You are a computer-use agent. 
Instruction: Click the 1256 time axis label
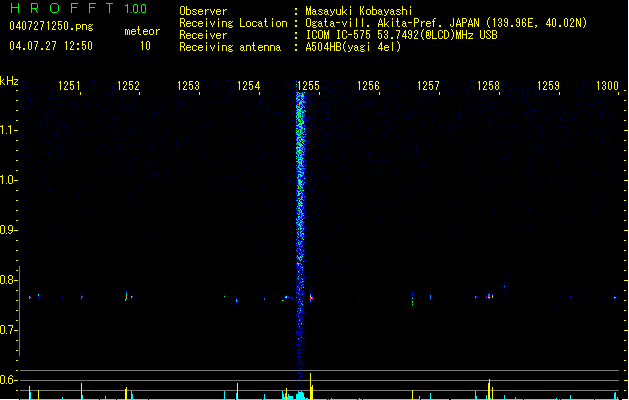(368, 86)
